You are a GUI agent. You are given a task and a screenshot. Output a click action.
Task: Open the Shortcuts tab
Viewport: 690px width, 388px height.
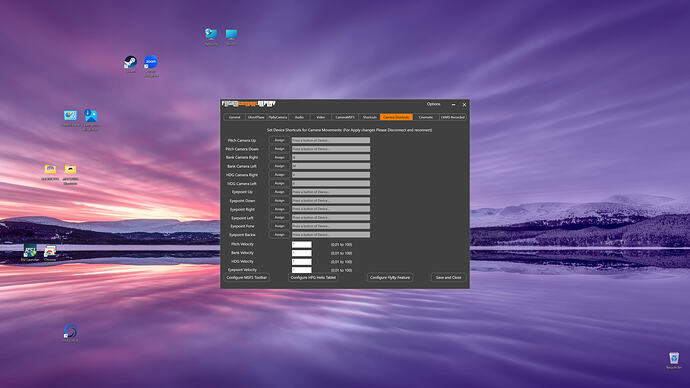coord(369,117)
